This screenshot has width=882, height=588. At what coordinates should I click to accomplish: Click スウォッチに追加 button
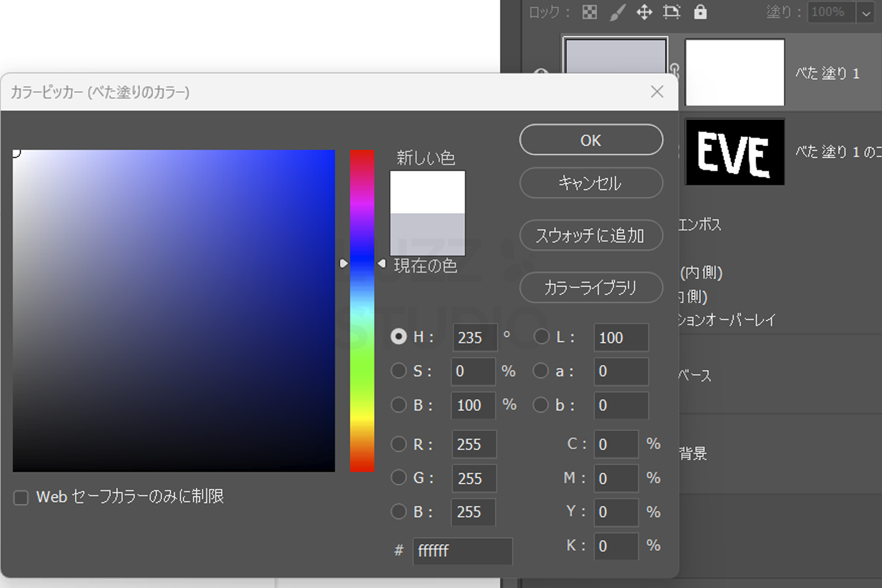(x=591, y=236)
